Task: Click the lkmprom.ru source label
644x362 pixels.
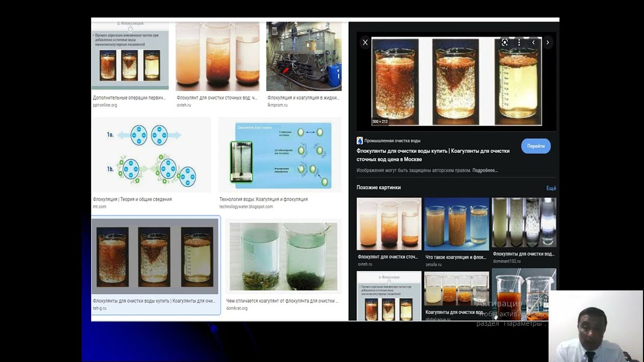Action: 279,105
